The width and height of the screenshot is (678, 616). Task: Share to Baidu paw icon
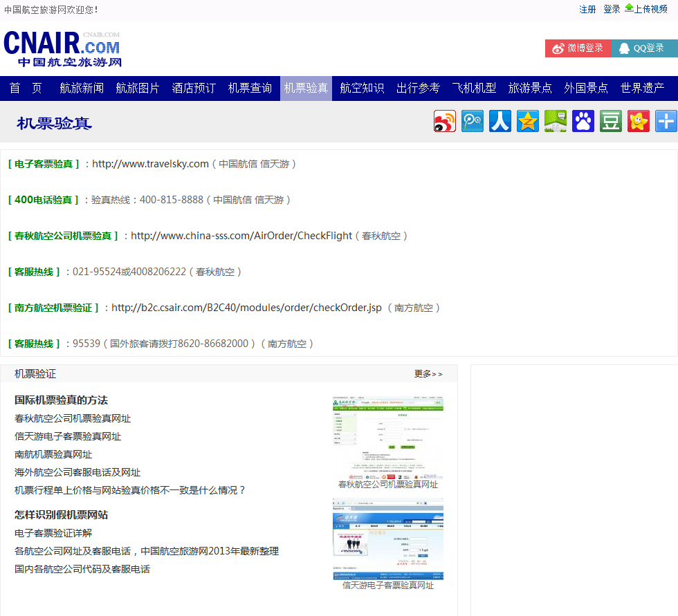[583, 121]
